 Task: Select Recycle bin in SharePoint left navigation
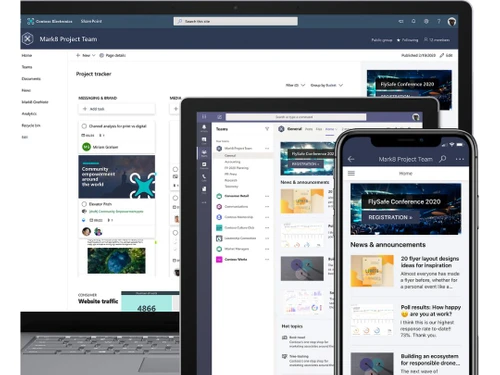tap(31, 125)
